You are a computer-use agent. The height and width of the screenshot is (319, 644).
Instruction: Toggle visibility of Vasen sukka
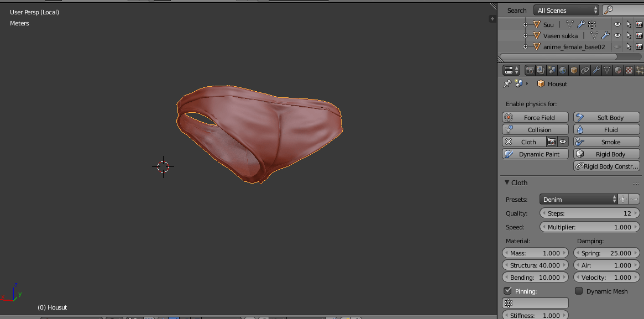[617, 35]
